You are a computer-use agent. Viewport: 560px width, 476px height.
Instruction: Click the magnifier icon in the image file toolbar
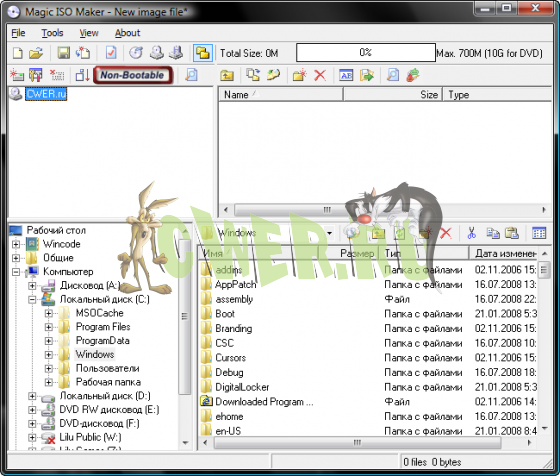click(392, 75)
